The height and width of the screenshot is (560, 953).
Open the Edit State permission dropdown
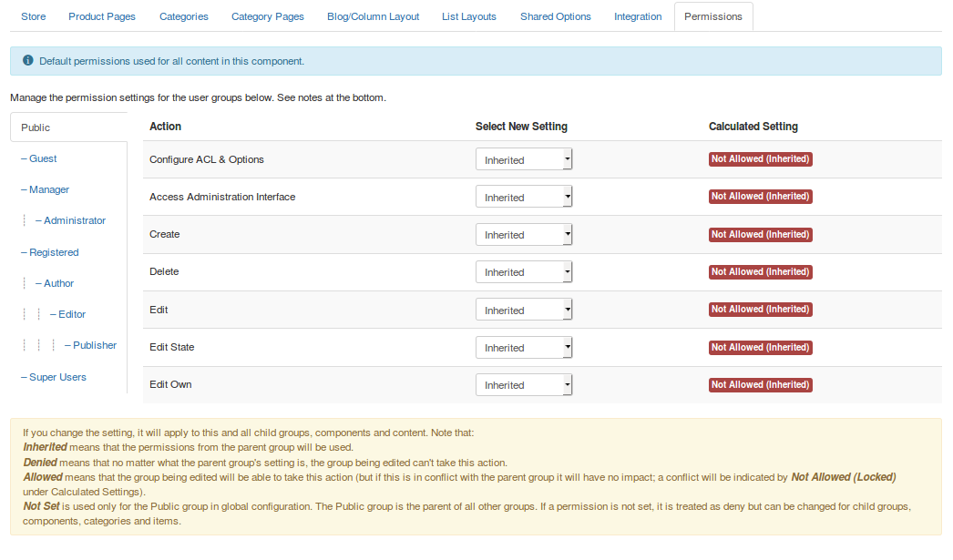pyautogui.click(x=524, y=347)
